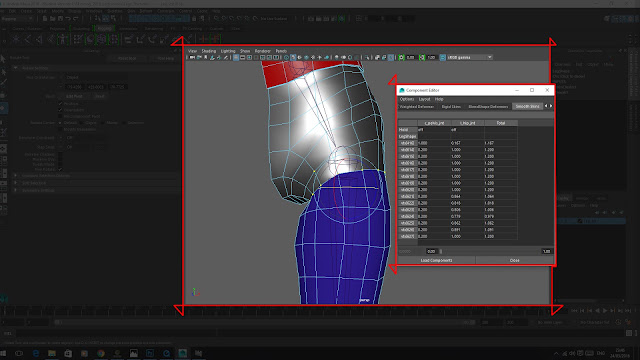Click the green Exposure icon
Screen dimensions: 640x360
pos(401,58)
